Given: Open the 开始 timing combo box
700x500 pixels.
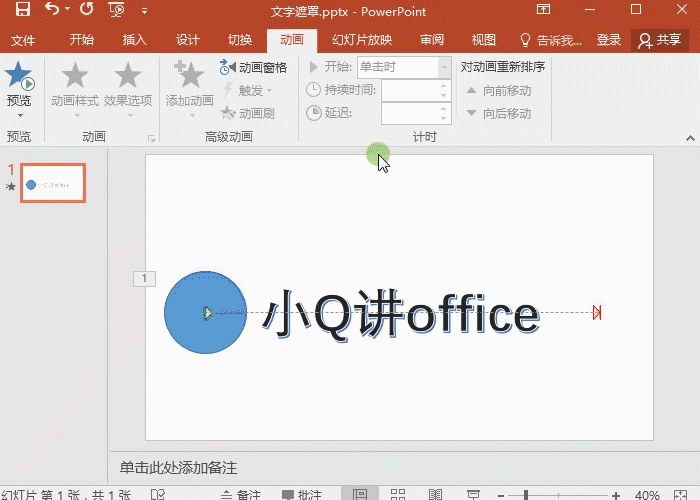Looking at the screenshot, I should pyautogui.click(x=404, y=67).
